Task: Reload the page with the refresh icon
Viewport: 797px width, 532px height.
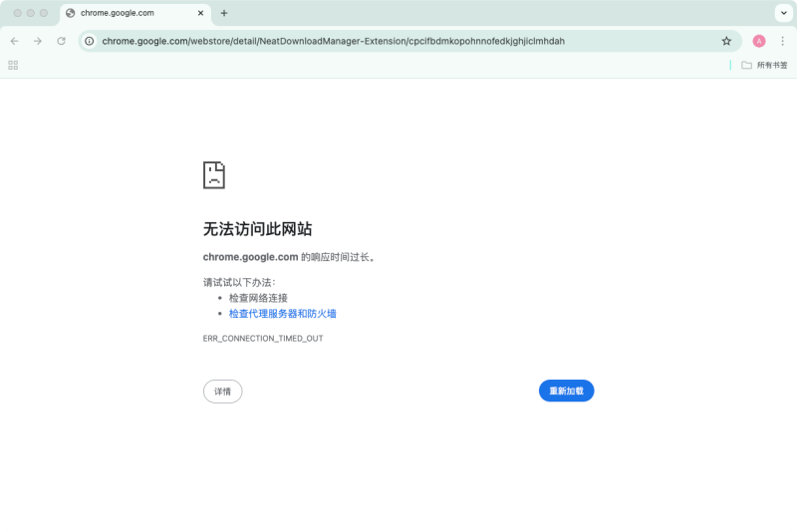Action: [61, 41]
